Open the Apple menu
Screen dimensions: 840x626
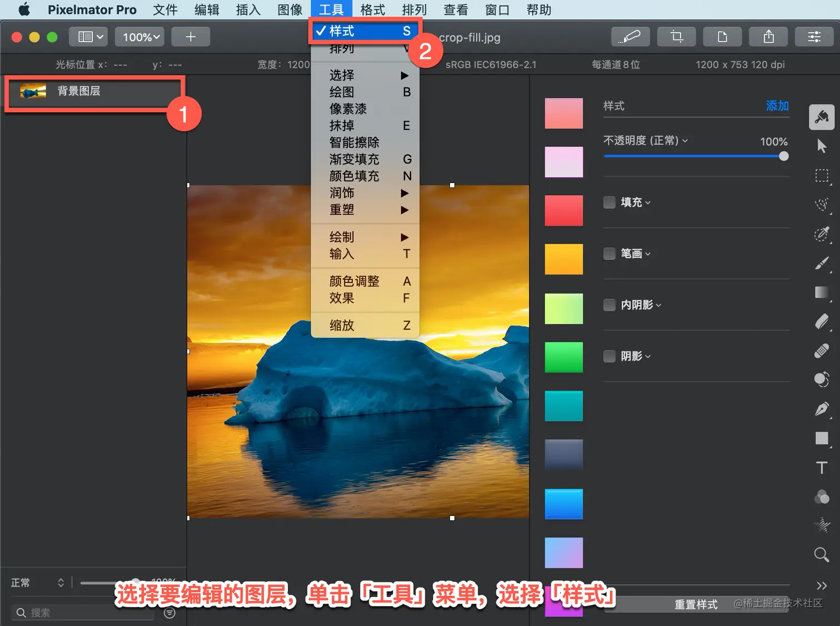(x=24, y=9)
